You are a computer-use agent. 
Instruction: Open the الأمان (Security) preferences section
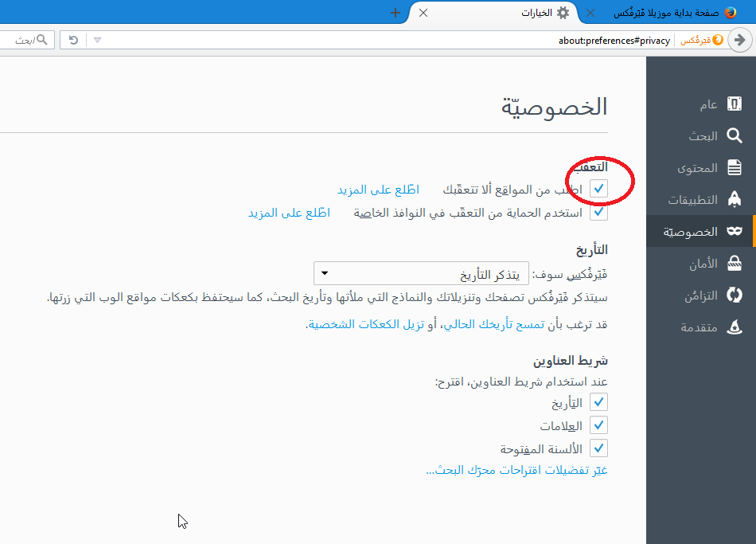click(x=701, y=263)
